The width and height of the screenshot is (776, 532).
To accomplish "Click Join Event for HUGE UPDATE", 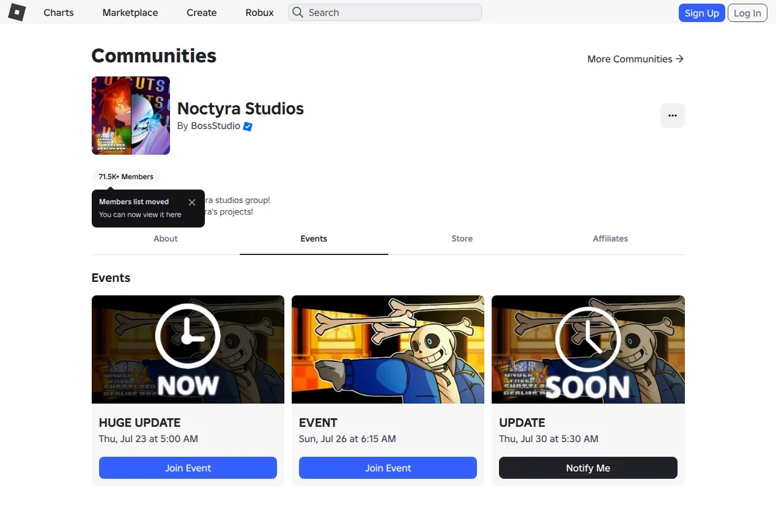I will point(188,468).
